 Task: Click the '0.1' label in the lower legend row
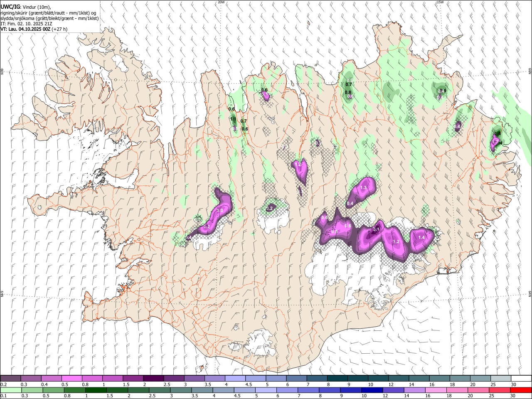pyautogui.click(x=4, y=396)
